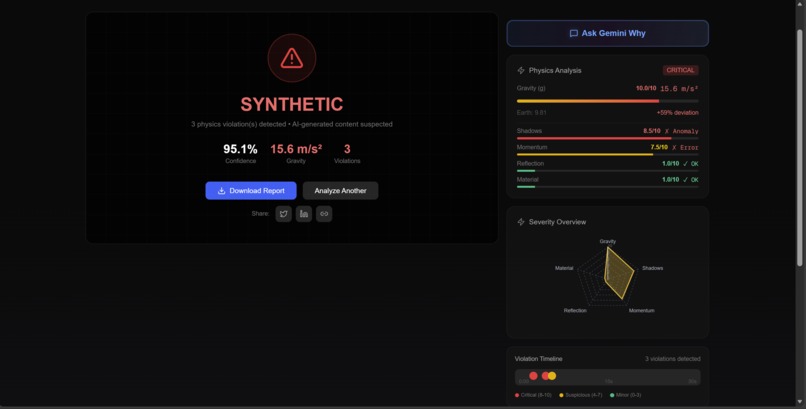This screenshot has height=409, width=806.
Task: Click the Gravity 10.0/10 score
Action: [646, 88]
